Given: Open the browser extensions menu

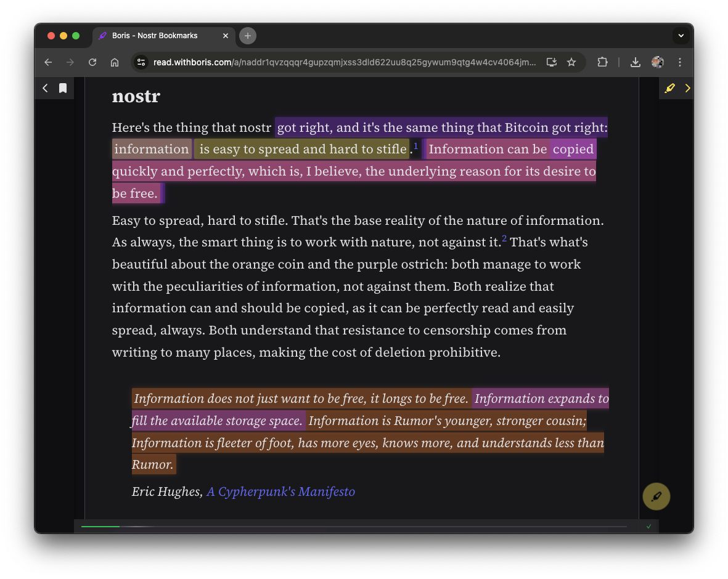Looking at the screenshot, I should [x=602, y=62].
